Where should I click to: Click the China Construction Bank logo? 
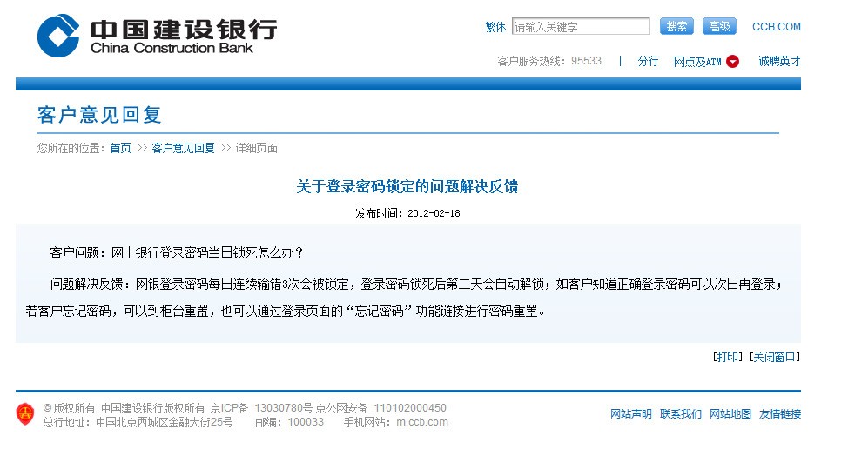pos(157,36)
